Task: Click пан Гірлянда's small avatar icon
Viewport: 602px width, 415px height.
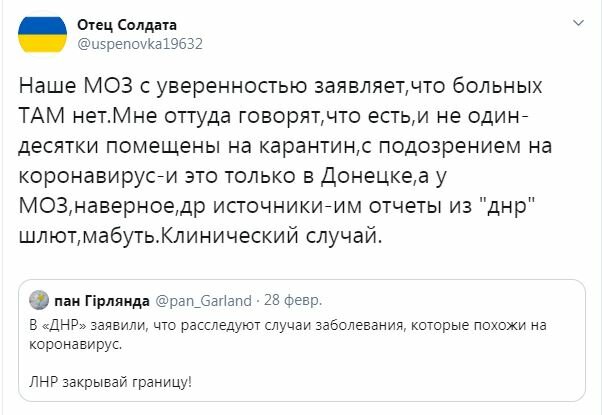Action: coord(39,300)
